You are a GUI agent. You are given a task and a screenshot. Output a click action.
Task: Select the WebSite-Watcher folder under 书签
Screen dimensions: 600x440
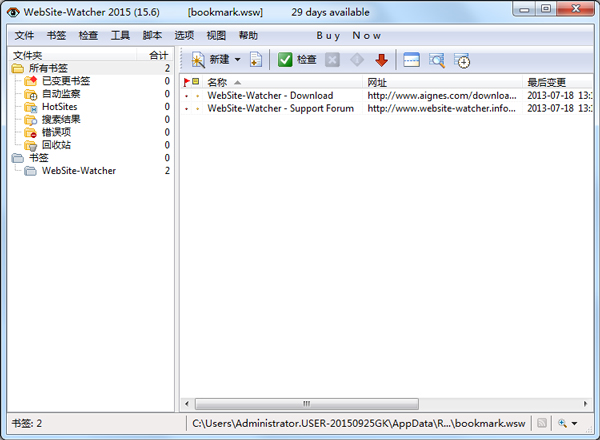(x=79, y=171)
